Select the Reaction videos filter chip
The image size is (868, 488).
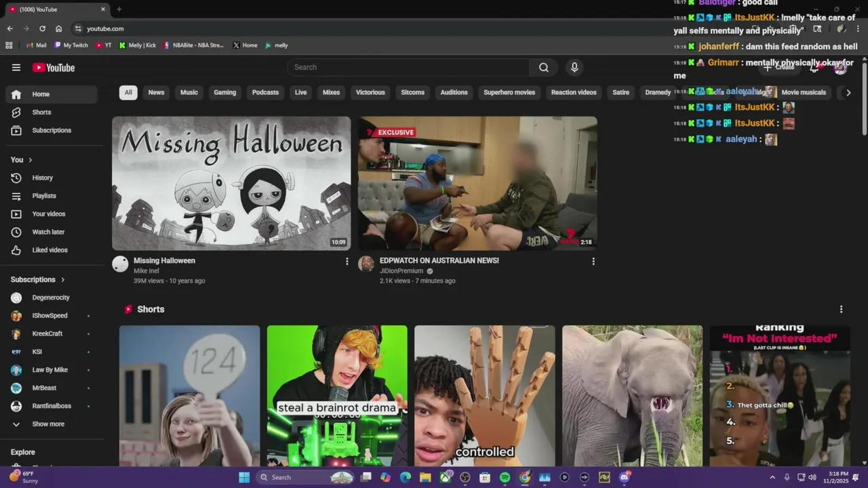pyautogui.click(x=574, y=93)
